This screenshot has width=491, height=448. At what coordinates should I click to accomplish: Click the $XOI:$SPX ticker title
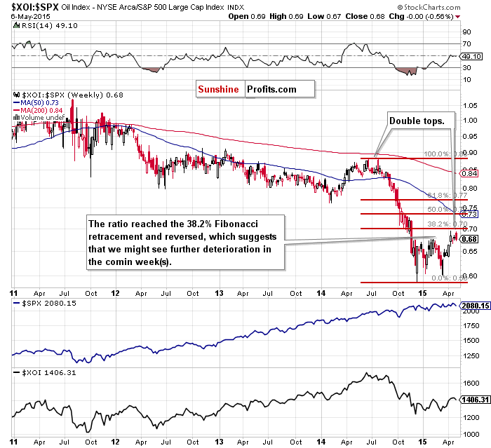point(35,6)
